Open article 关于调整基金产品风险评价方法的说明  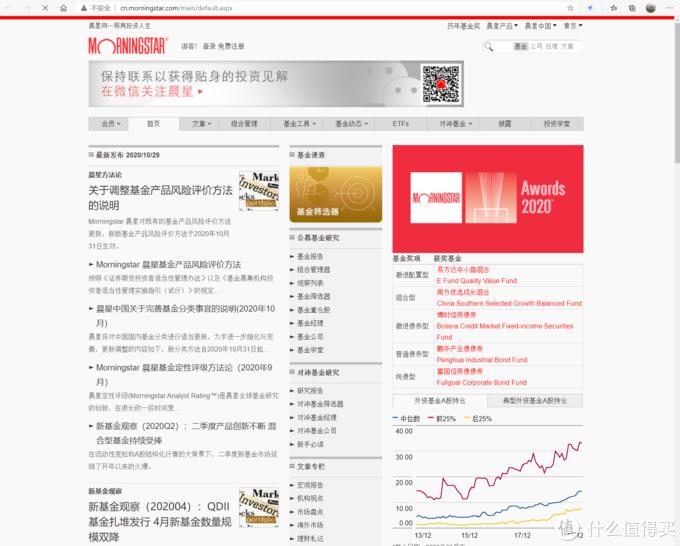point(160,197)
